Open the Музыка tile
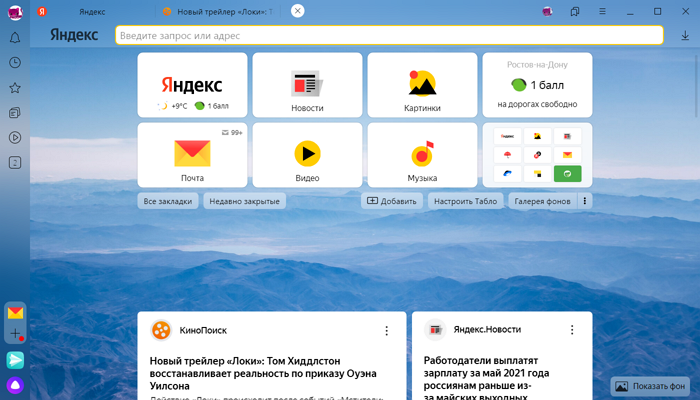The width and height of the screenshot is (700, 400). [422, 155]
